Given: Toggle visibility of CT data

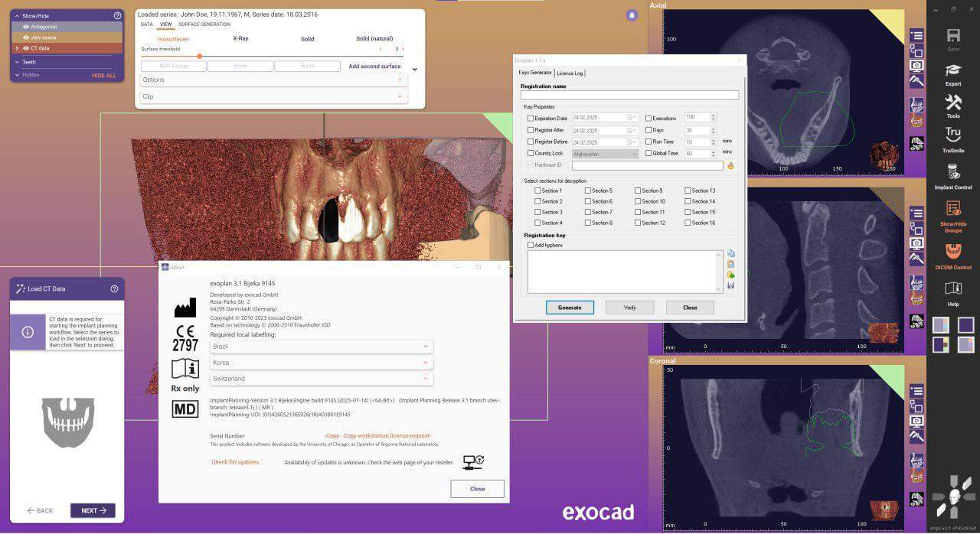Looking at the screenshot, I should 26,48.
